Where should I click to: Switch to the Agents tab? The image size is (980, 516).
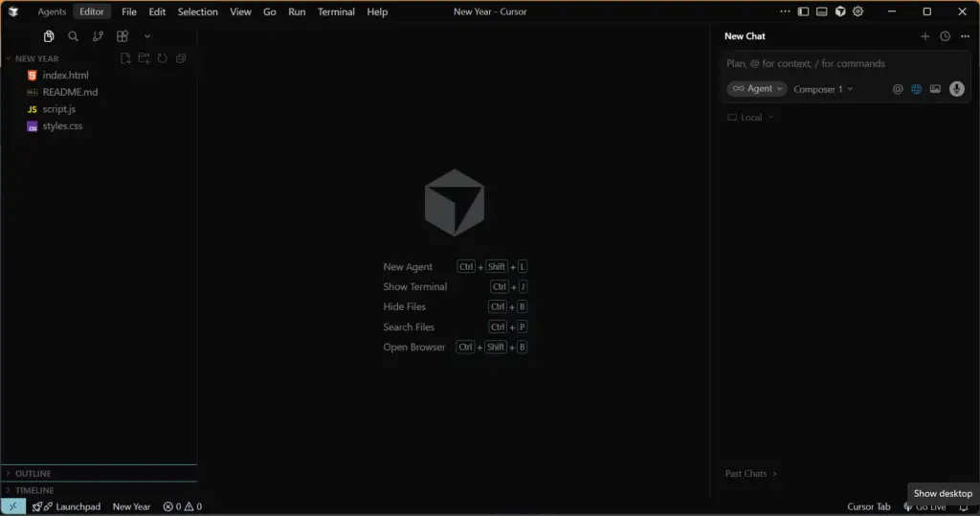pos(52,11)
